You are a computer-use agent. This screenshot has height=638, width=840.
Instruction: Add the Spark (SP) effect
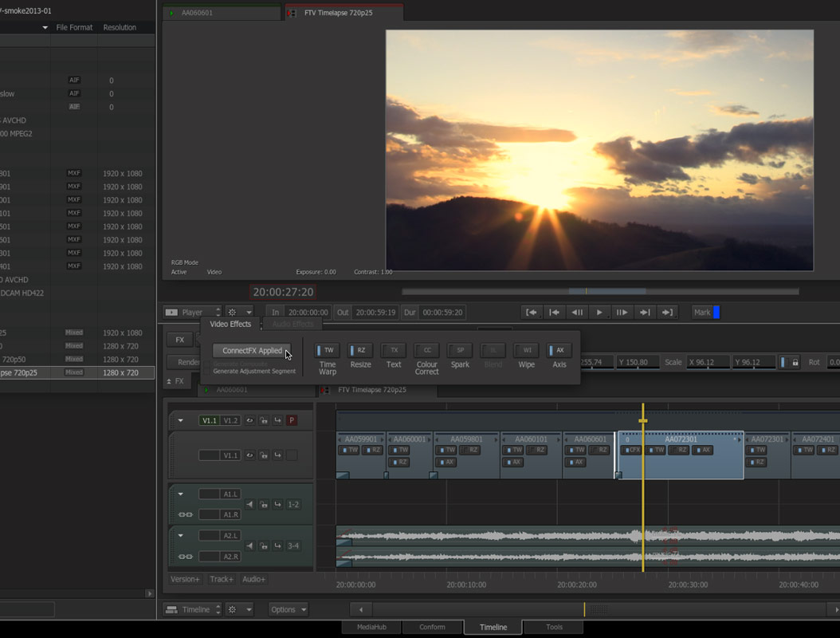click(x=460, y=350)
